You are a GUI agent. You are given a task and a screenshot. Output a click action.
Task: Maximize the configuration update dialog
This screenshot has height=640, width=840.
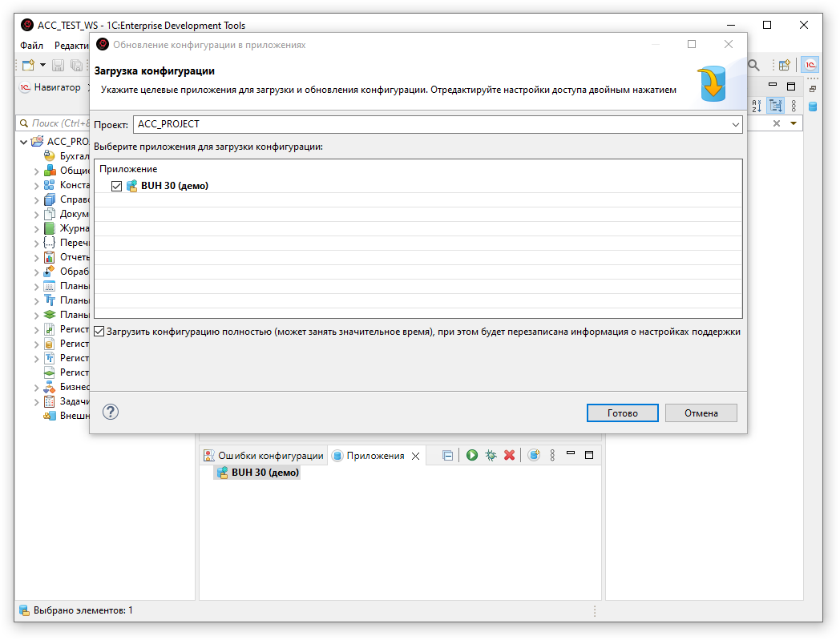click(692, 44)
